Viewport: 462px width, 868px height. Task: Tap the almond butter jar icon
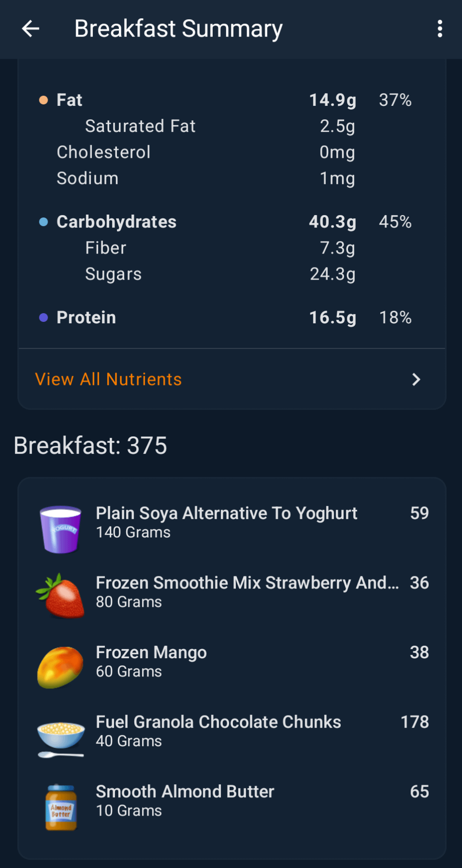(61, 807)
